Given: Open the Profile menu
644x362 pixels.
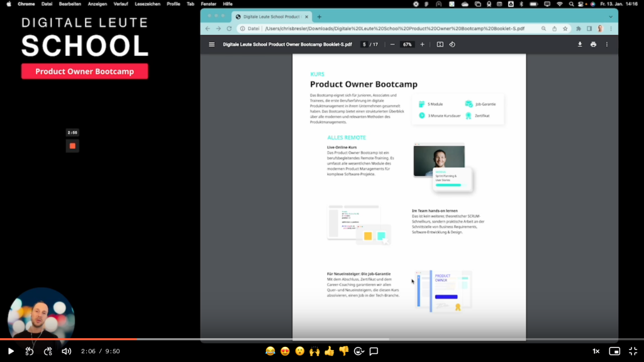Looking at the screenshot, I should 174,4.
